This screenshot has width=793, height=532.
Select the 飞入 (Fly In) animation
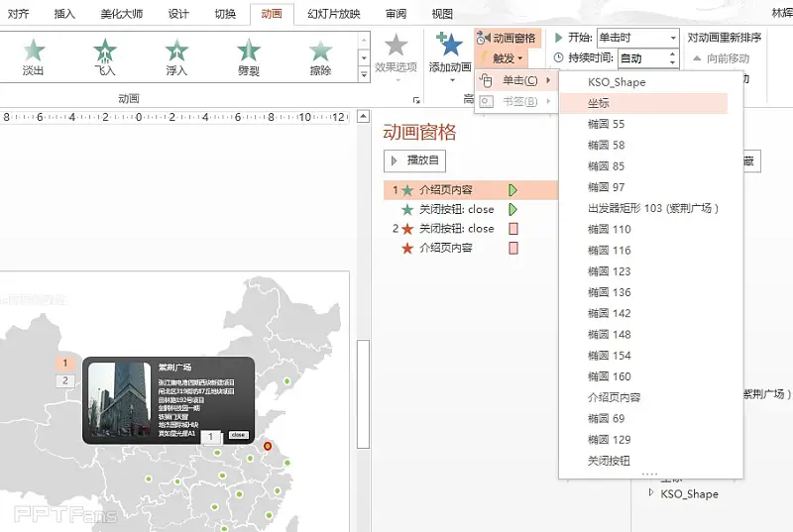pyautogui.click(x=105, y=55)
